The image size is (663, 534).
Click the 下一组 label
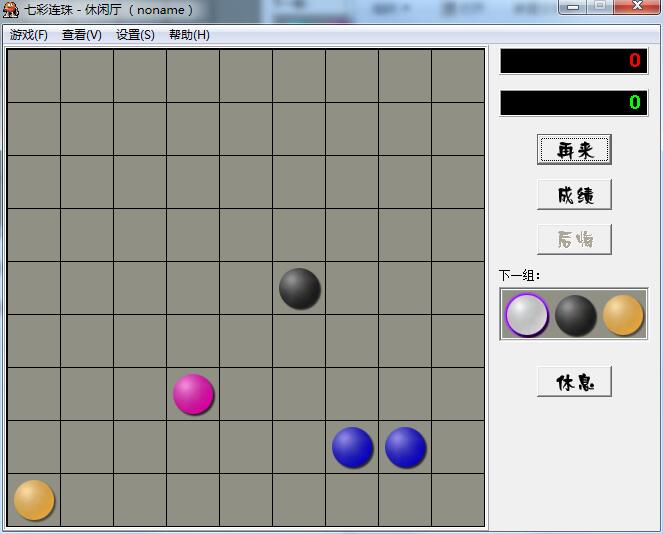[x=519, y=275]
